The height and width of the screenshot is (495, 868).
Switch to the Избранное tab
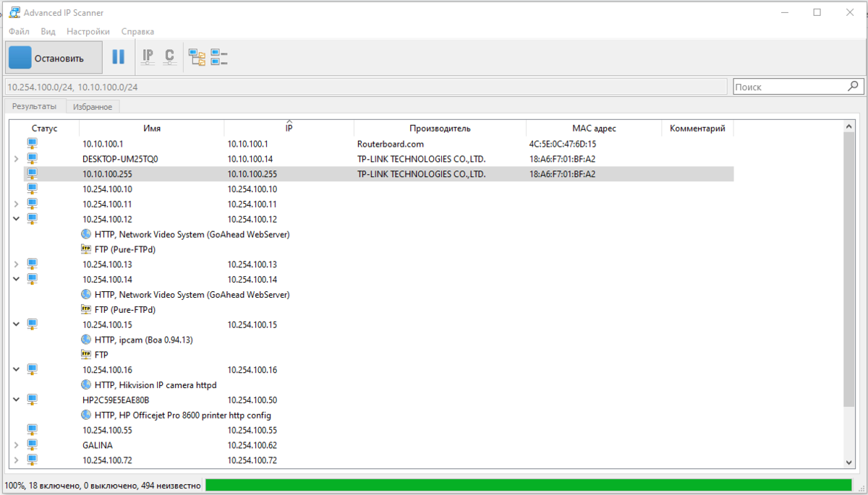[x=93, y=107]
